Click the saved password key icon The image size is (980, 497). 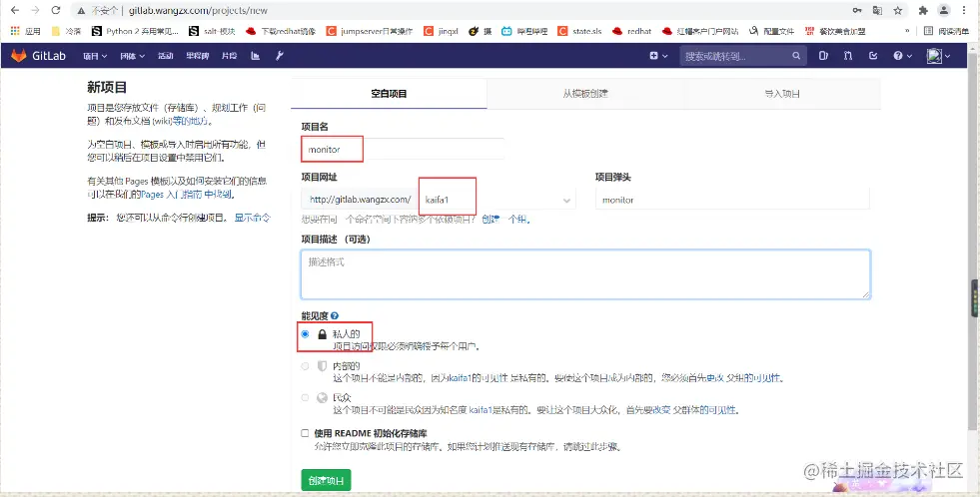857,11
